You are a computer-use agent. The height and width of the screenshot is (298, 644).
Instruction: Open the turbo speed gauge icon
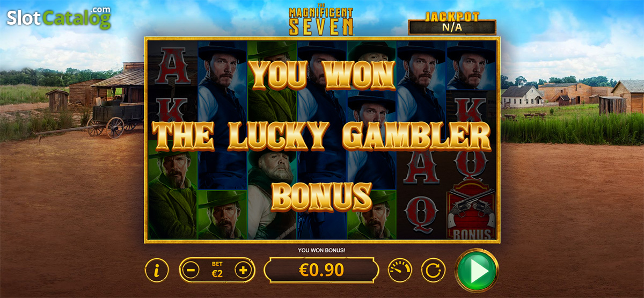pos(400,270)
